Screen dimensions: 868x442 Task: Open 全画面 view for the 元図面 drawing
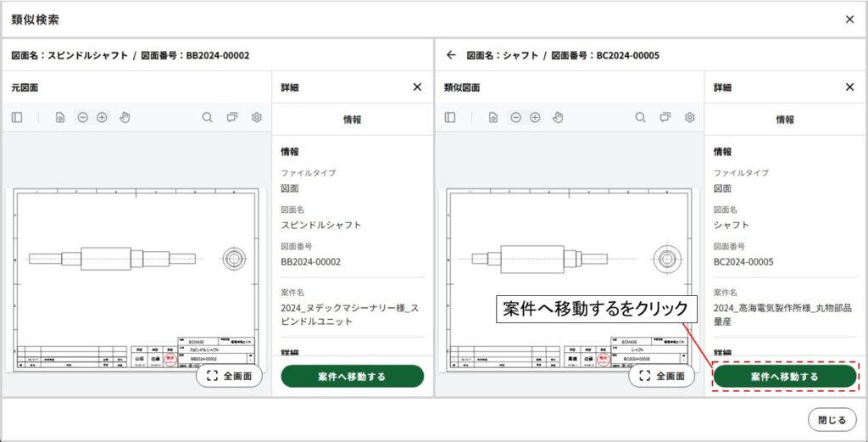pos(229,376)
